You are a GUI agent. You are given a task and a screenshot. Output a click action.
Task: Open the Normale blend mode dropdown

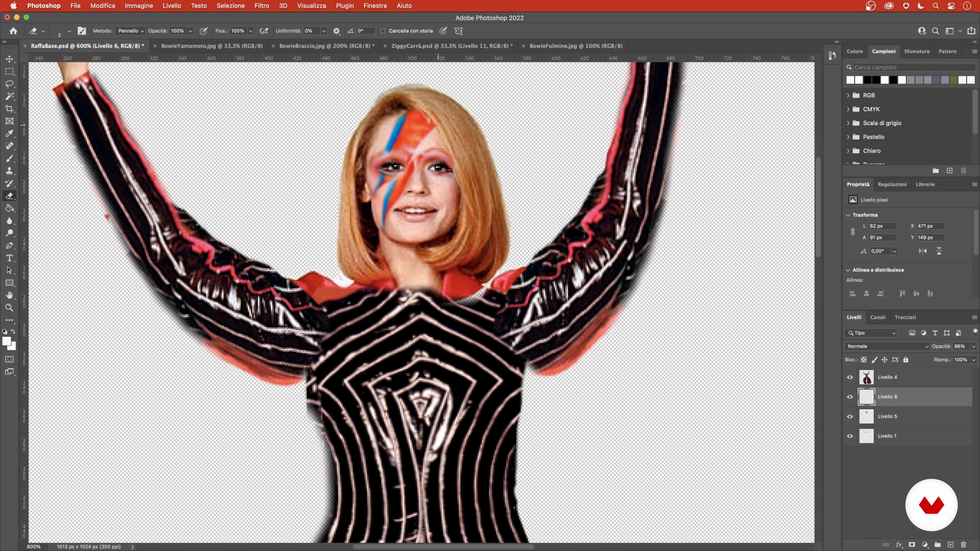(887, 346)
